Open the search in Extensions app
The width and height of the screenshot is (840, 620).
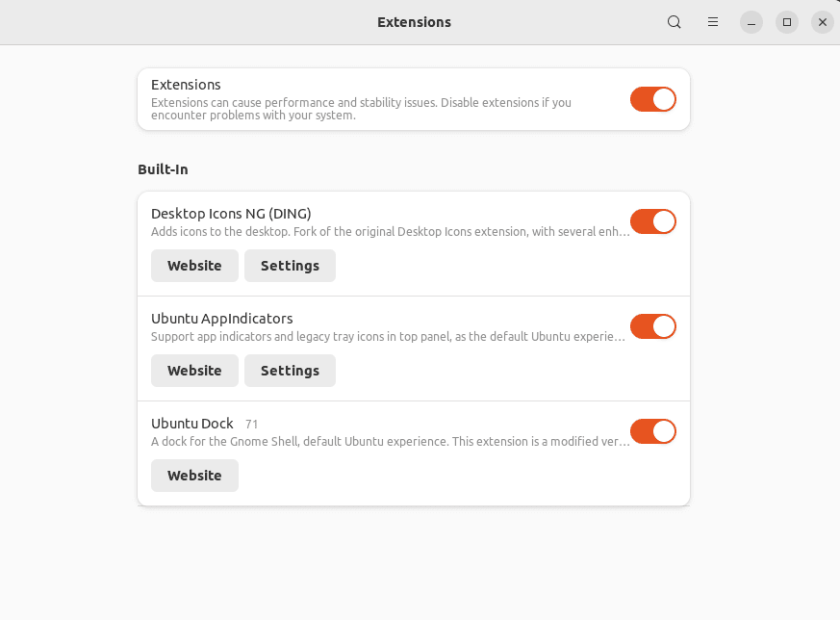tap(674, 21)
